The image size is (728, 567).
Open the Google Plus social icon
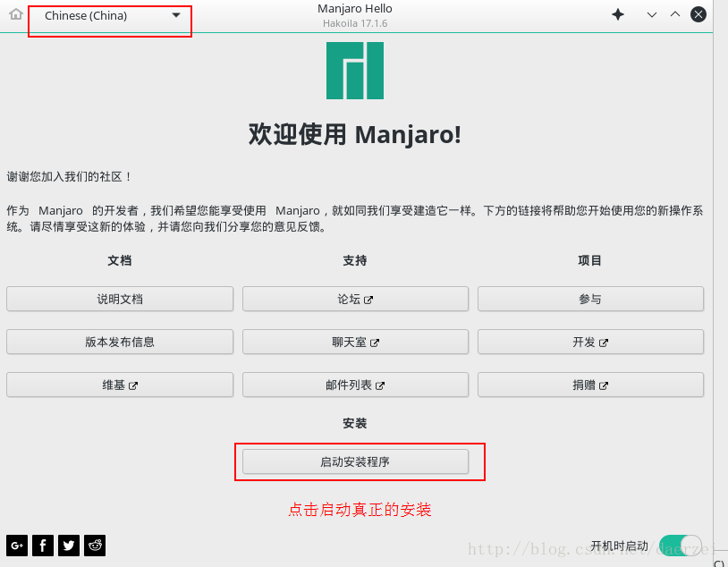(x=17, y=546)
